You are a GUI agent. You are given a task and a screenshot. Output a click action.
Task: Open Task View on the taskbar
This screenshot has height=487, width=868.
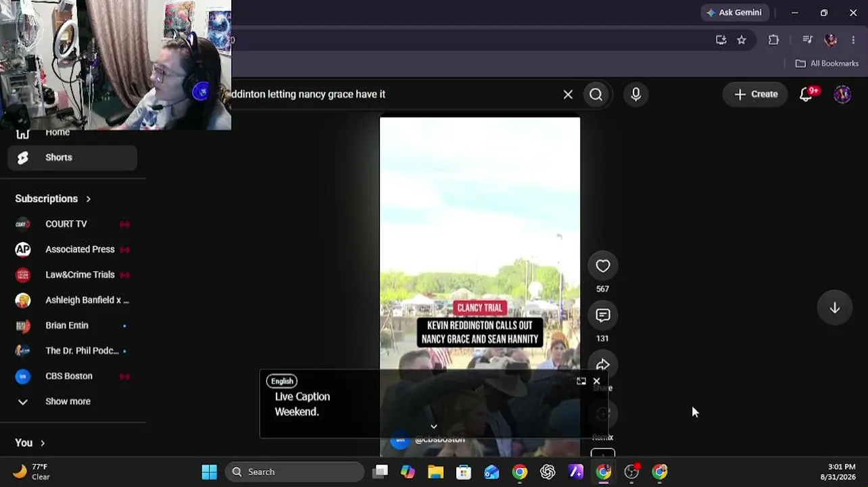point(380,472)
